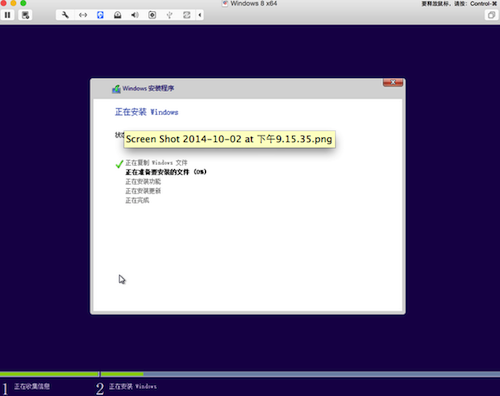The height and width of the screenshot is (396, 500).
Task: Click the Windows setup icon in dialog title
Action: coord(116,89)
